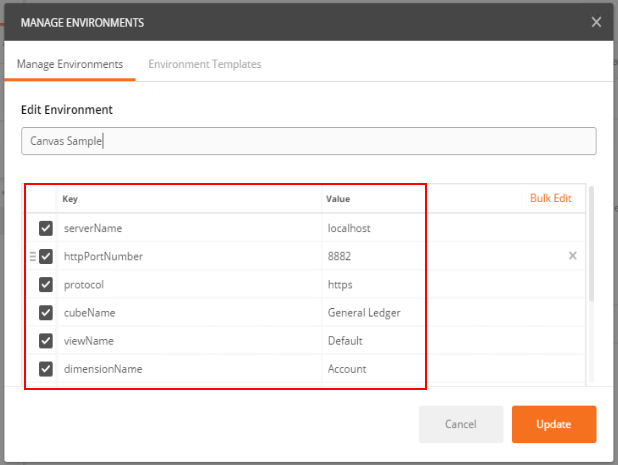Grab the httpPortNumber row drag handle
Viewport: 618px width, 465px height.
[x=32, y=256]
